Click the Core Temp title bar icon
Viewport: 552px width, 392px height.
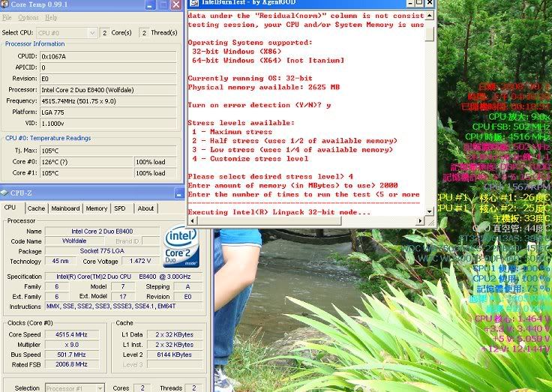6,5
